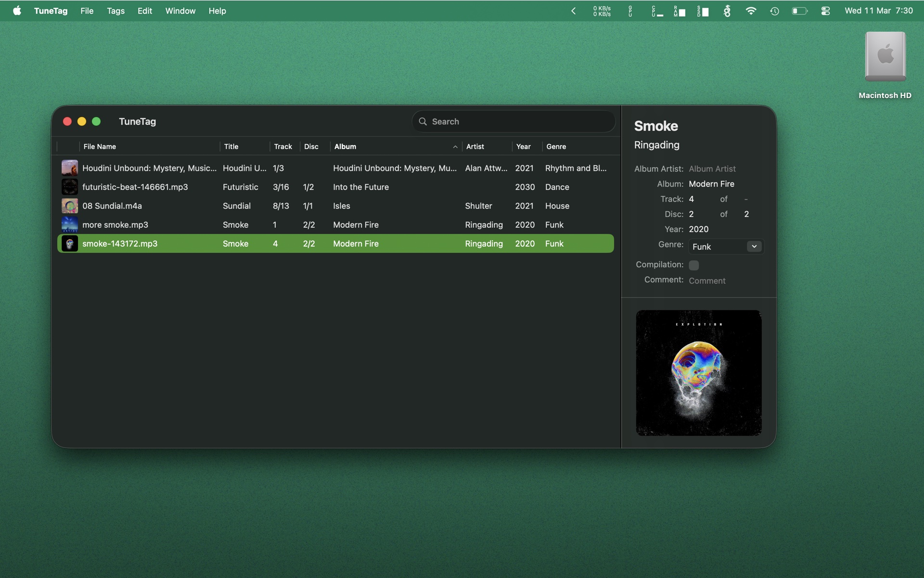Edit the Smoke title in inspector

point(656,126)
